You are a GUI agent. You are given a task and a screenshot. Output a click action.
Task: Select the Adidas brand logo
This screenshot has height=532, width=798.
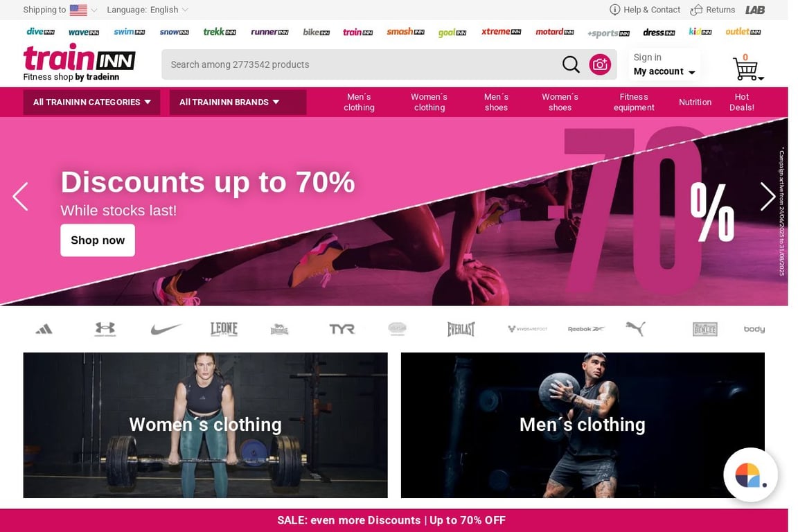pos(44,329)
